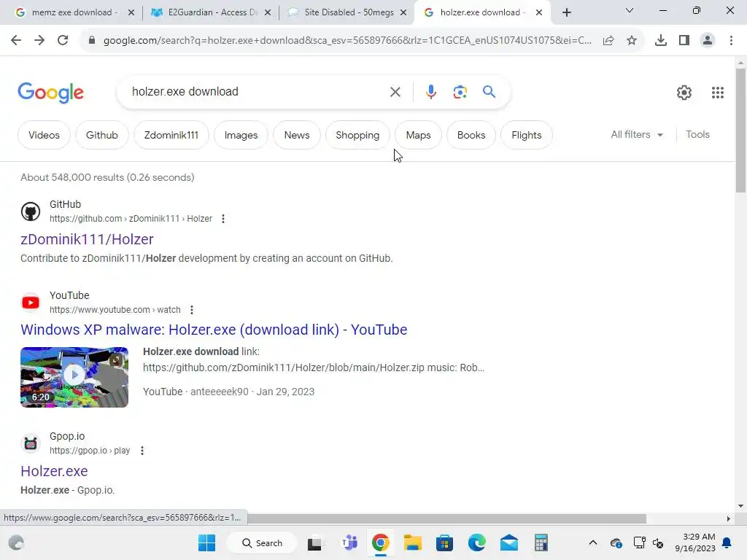Bookmark this page with the star icon
747x560 pixels.
632,41
